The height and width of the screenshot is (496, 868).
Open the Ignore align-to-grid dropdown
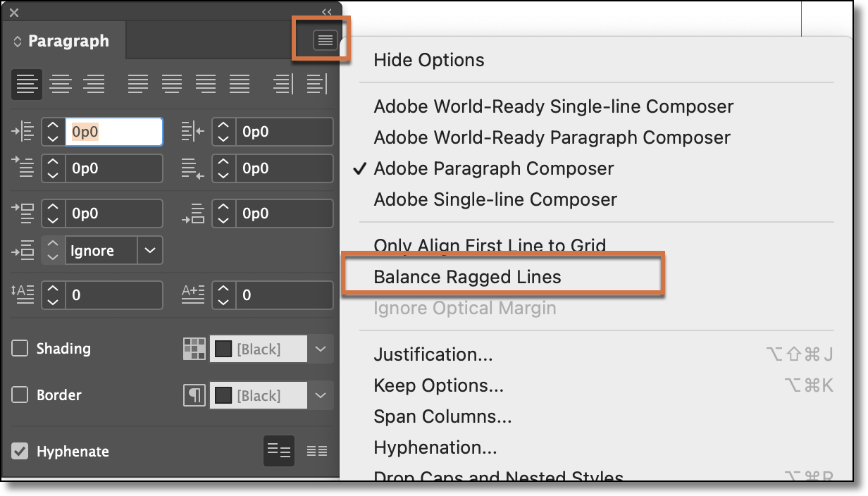click(150, 250)
